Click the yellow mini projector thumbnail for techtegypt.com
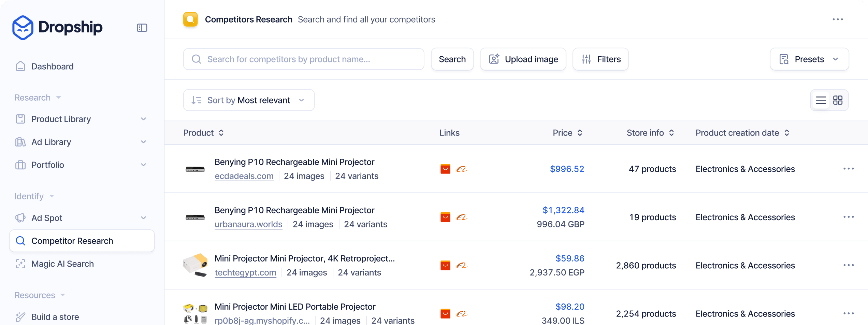 (195, 265)
